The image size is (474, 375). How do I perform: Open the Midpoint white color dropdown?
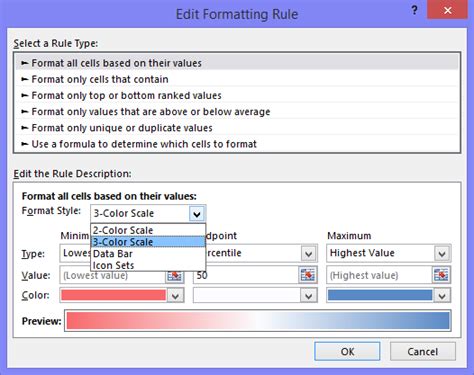(309, 296)
